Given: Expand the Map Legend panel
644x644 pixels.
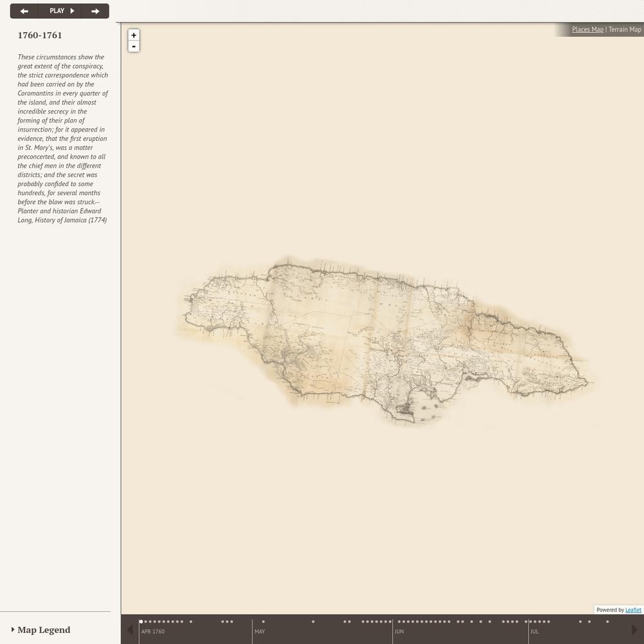Looking at the screenshot, I should pos(41,630).
